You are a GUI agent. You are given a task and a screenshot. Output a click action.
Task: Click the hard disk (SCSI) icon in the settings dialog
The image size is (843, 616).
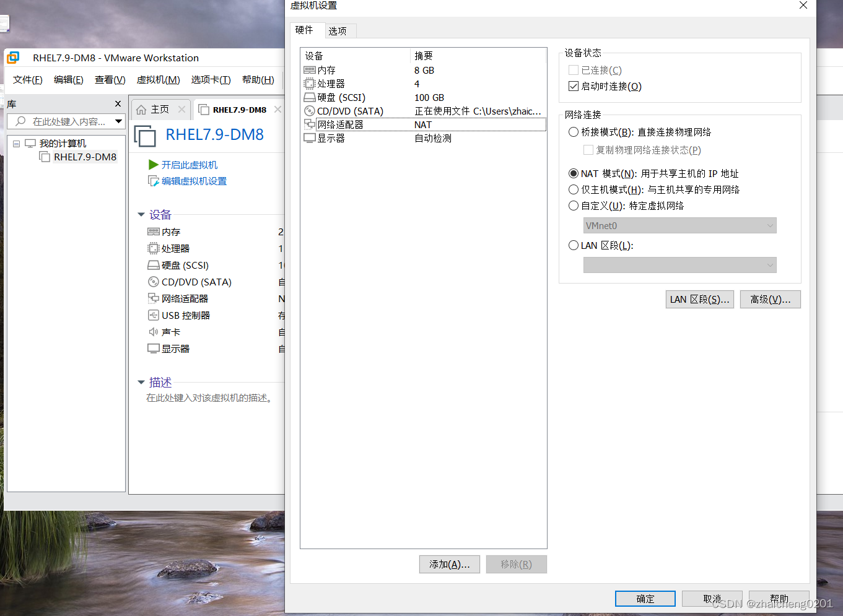tap(310, 97)
